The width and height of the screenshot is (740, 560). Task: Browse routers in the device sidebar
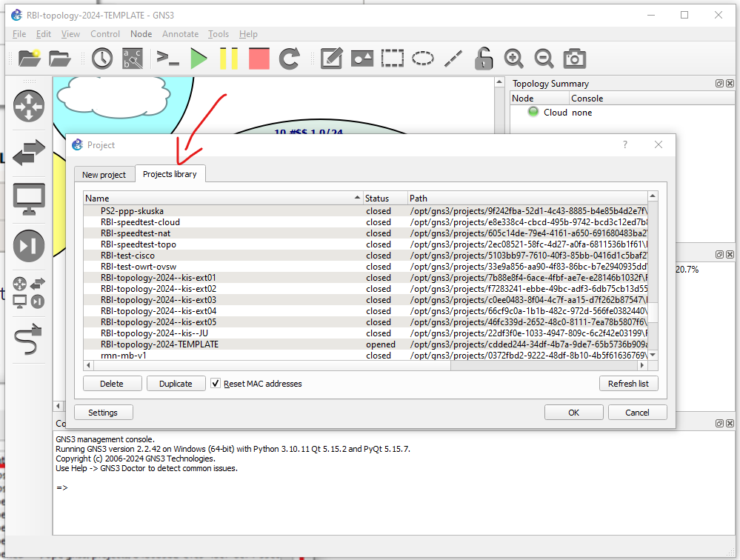(x=29, y=106)
